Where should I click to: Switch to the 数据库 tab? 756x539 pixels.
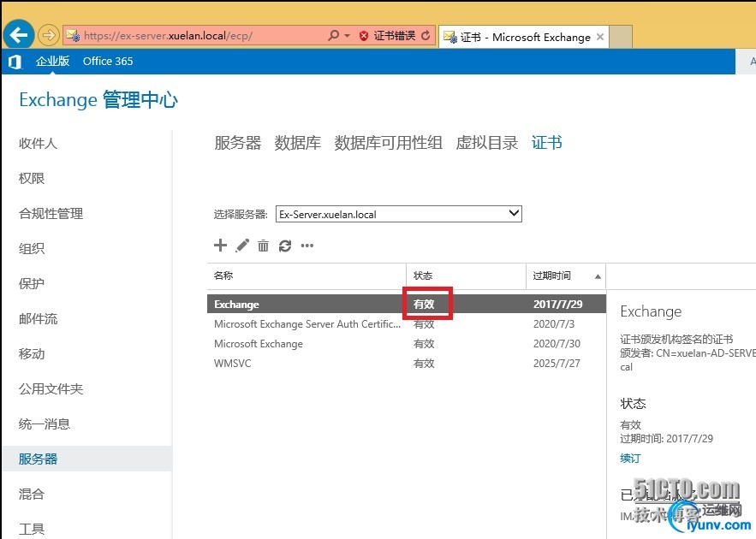point(297,143)
